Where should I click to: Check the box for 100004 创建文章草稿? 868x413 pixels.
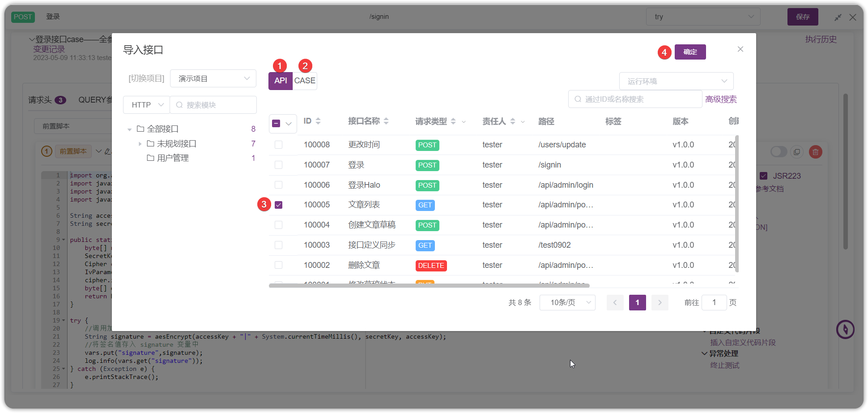tap(278, 225)
